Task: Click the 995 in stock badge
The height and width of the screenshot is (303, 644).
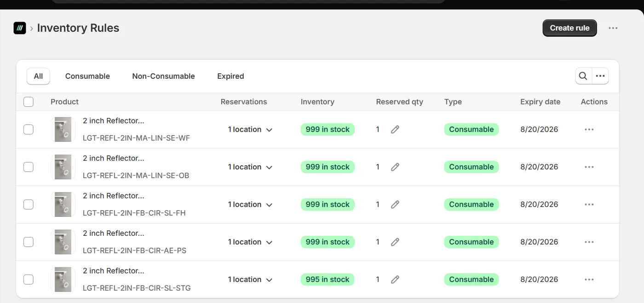Action: pyautogui.click(x=328, y=280)
